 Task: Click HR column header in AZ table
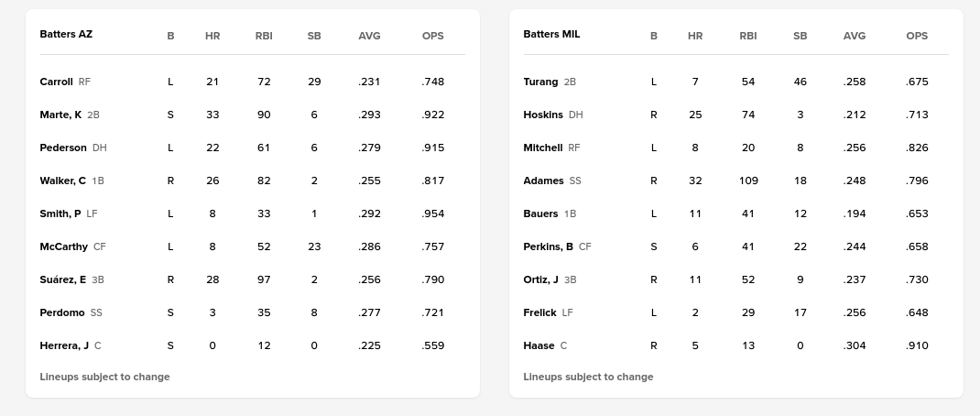pos(212,36)
